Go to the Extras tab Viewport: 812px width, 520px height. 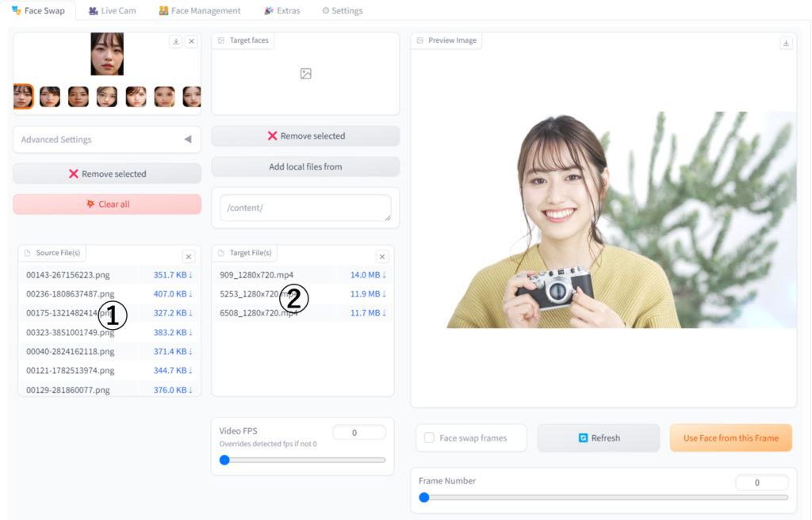click(282, 11)
